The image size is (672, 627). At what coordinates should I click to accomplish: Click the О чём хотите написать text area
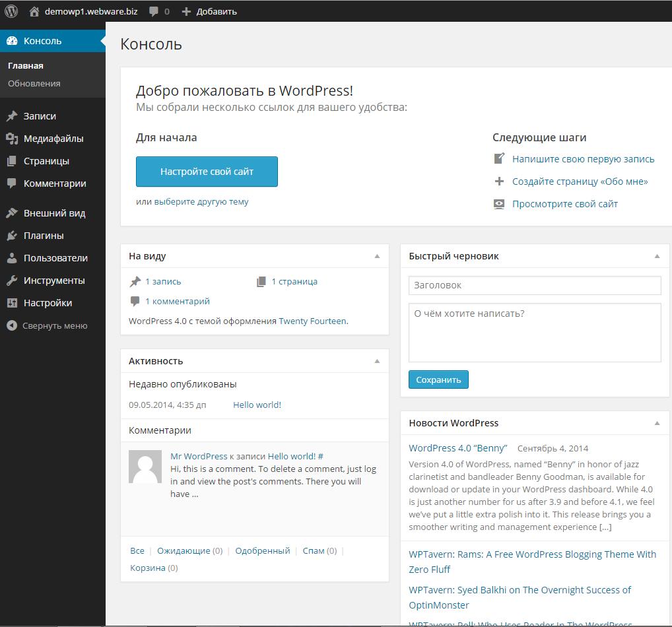535,333
